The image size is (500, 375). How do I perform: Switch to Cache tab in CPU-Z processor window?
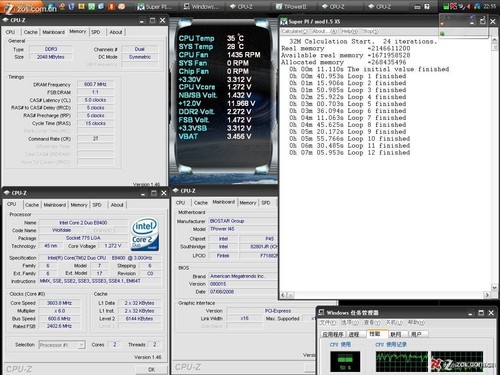click(x=32, y=205)
